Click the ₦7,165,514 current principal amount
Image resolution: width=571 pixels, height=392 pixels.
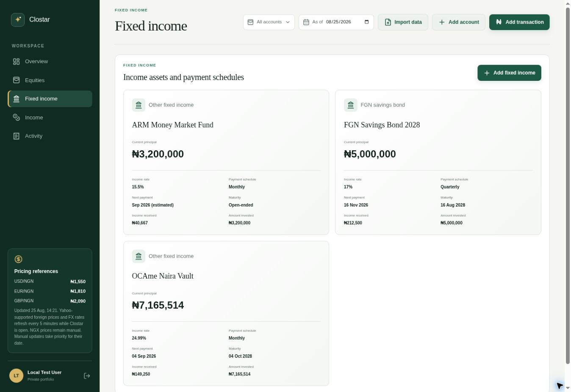(x=158, y=305)
